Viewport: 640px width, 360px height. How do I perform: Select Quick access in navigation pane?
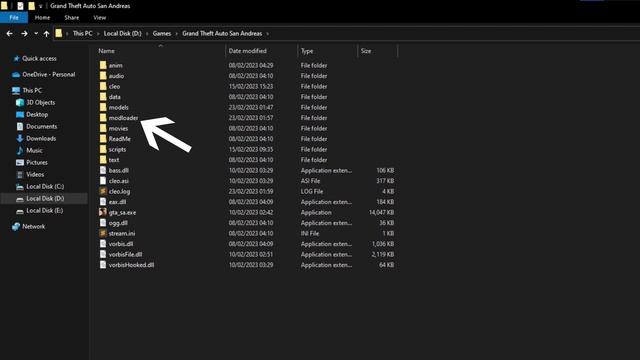click(x=39, y=59)
